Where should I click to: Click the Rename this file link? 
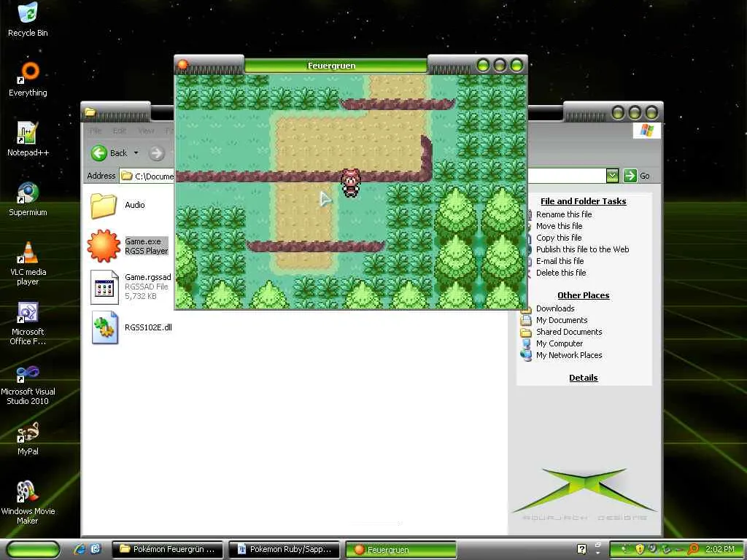click(x=564, y=214)
